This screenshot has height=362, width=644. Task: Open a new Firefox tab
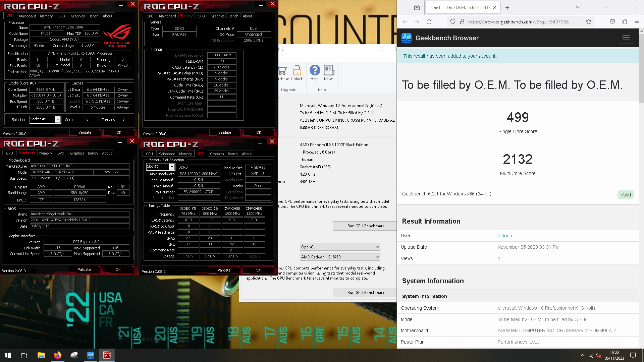507,7
